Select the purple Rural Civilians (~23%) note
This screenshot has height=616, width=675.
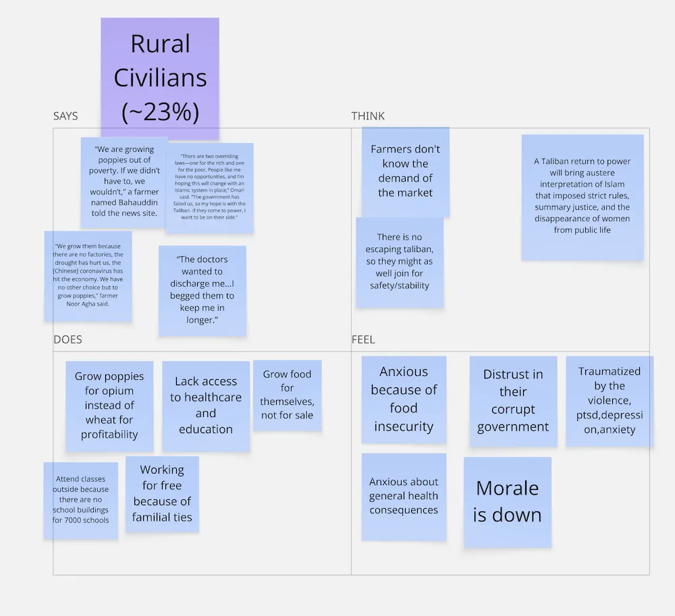pos(160,78)
